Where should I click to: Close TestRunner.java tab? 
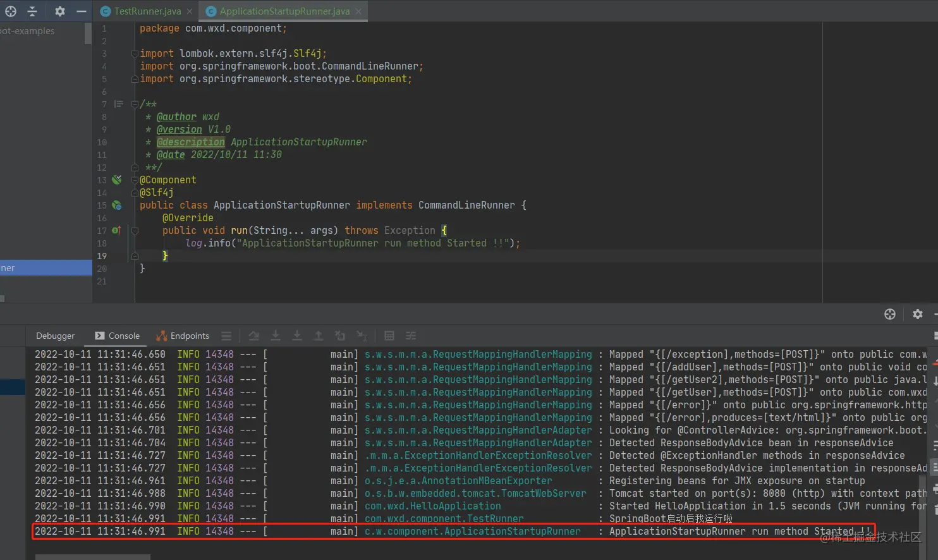[190, 11]
